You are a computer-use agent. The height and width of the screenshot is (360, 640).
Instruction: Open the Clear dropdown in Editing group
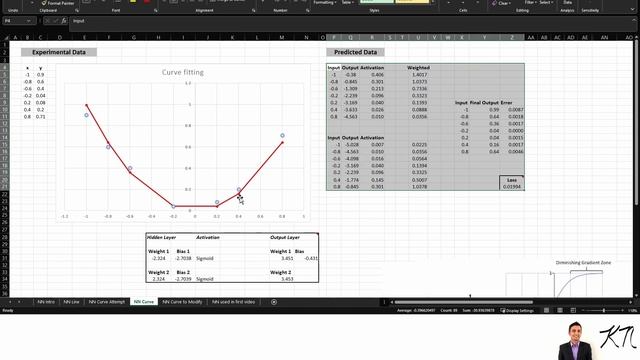[x=503, y=3]
